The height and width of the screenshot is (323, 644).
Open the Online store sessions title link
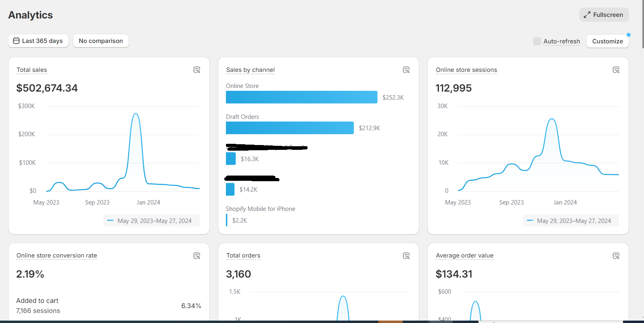[x=466, y=70]
